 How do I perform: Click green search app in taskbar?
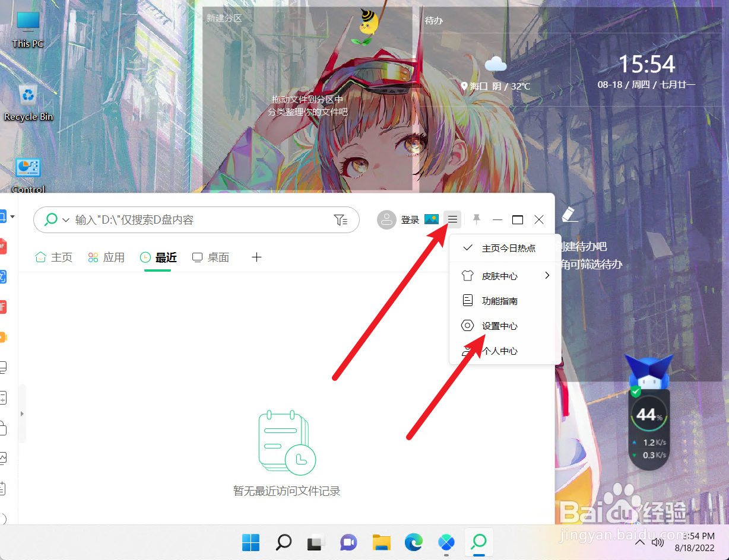478,541
